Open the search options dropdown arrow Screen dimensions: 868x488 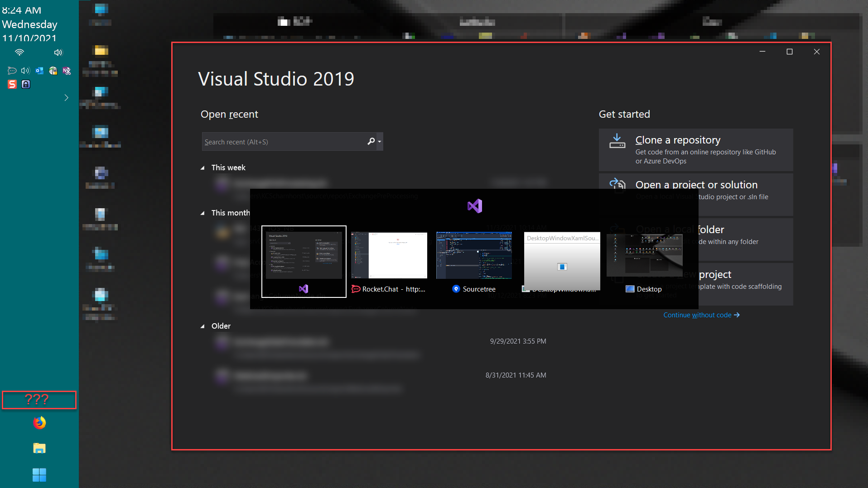tap(380, 142)
